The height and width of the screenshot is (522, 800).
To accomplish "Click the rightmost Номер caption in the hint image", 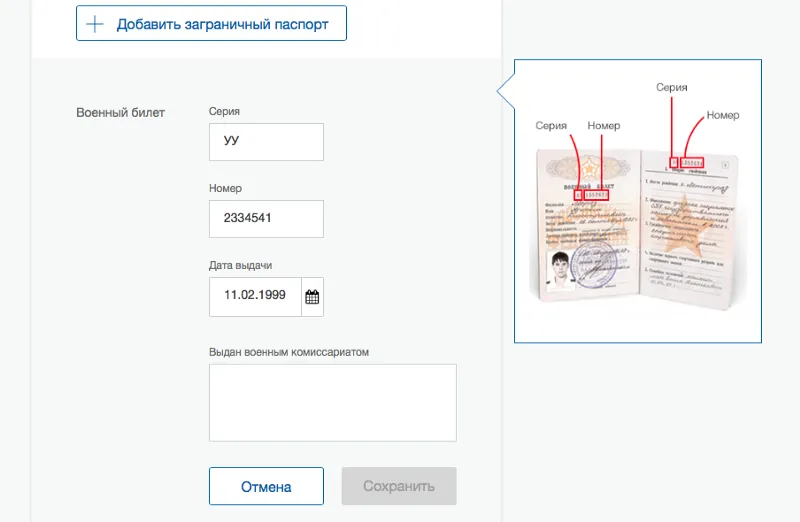I will tap(722, 115).
